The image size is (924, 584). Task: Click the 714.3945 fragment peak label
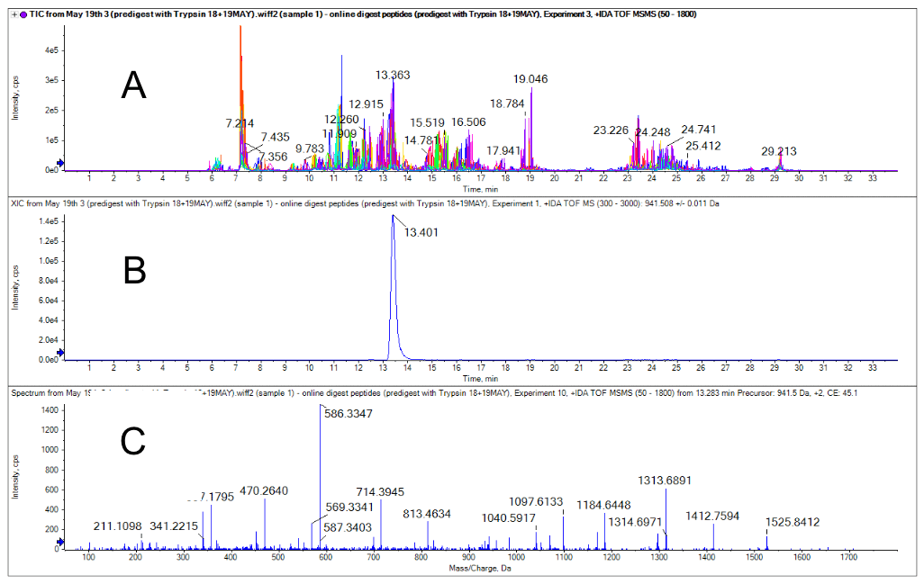[380, 491]
